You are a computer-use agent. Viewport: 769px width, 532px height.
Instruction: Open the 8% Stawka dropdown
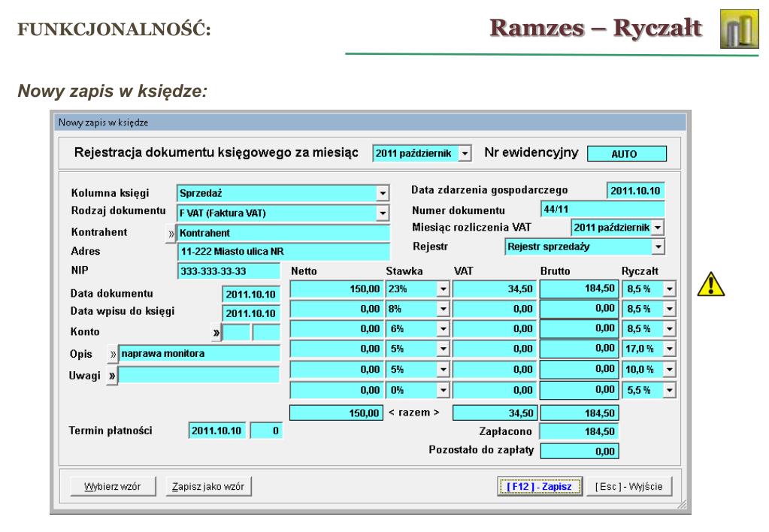click(443, 310)
